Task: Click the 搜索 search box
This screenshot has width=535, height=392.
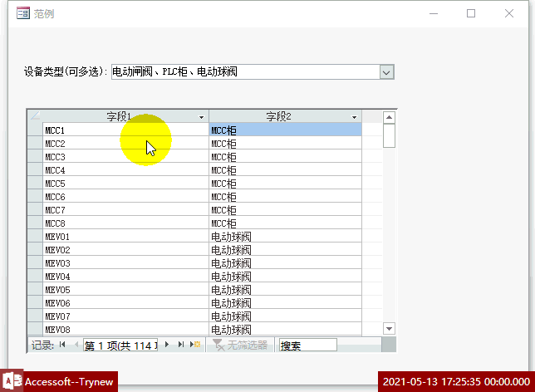Action: pyautogui.click(x=307, y=345)
